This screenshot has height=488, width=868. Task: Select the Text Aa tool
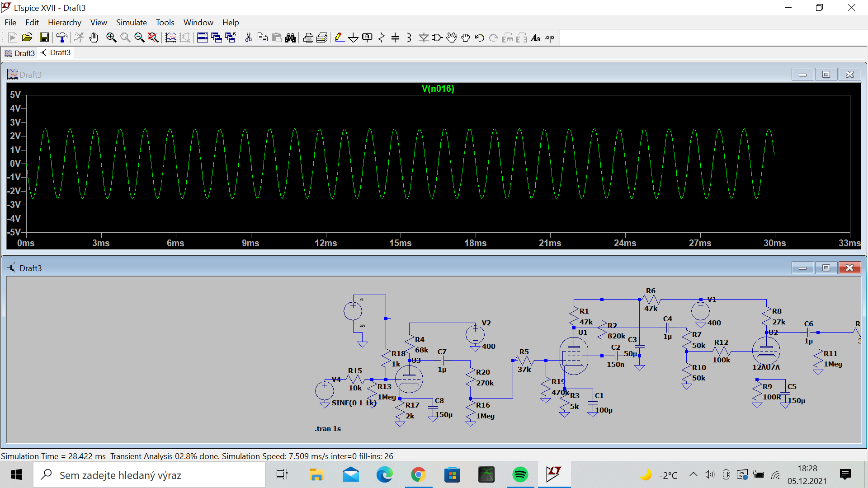click(x=535, y=38)
